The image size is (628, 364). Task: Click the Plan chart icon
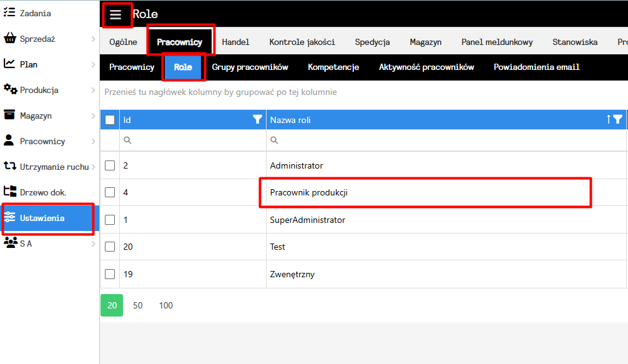point(9,64)
